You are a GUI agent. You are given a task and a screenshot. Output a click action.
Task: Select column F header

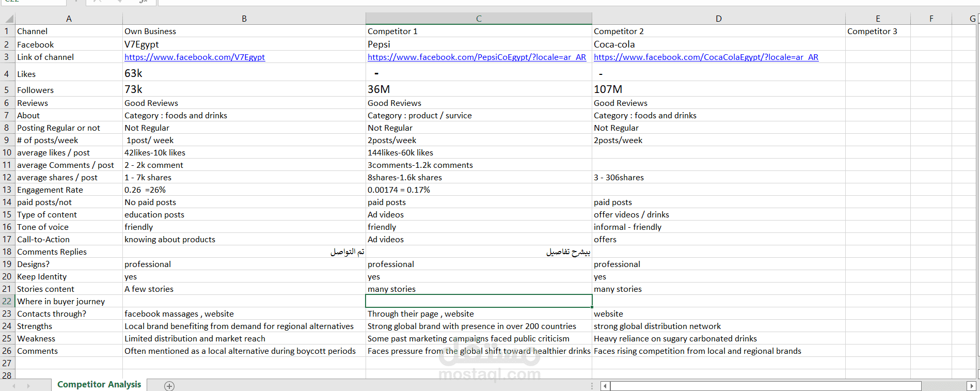[931, 19]
